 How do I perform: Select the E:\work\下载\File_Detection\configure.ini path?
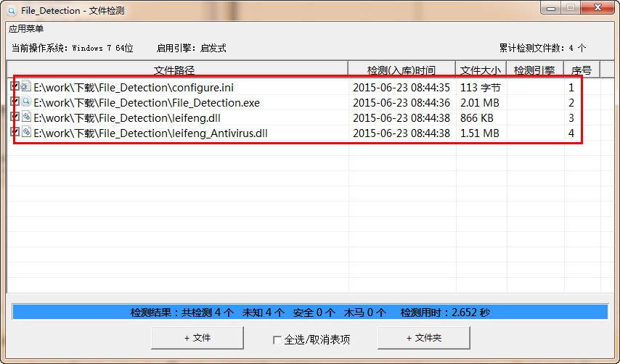coord(134,87)
